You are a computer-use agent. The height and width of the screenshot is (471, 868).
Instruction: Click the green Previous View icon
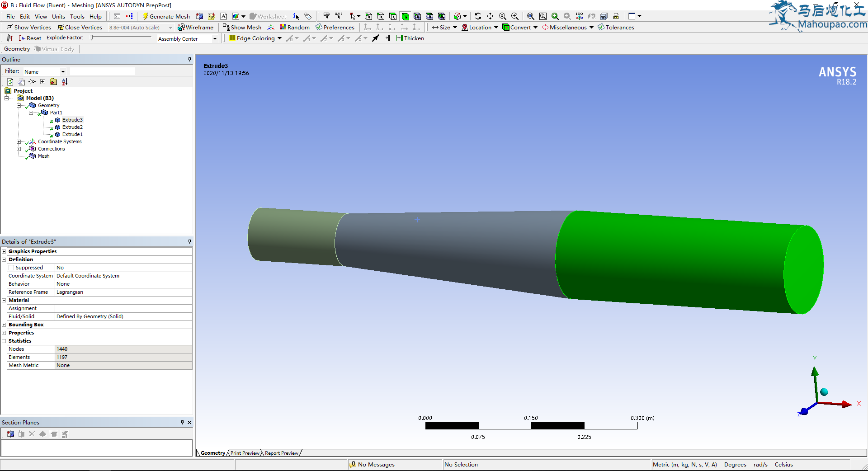point(555,16)
